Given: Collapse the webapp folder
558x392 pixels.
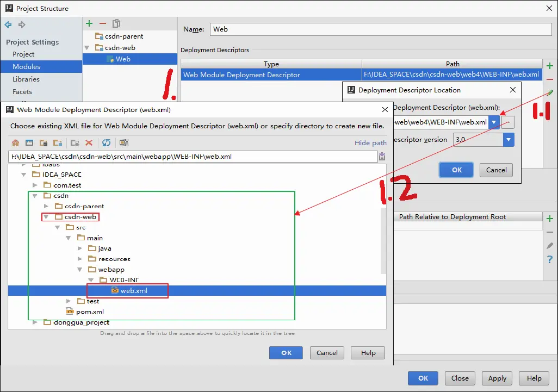Looking at the screenshot, I should tap(80, 270).
